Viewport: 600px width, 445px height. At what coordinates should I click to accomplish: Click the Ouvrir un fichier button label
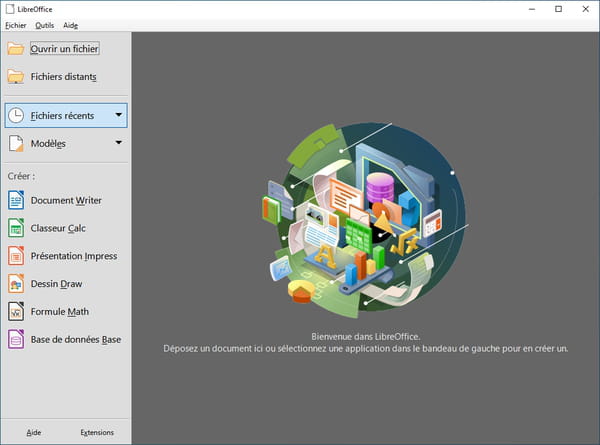(65, 49)
